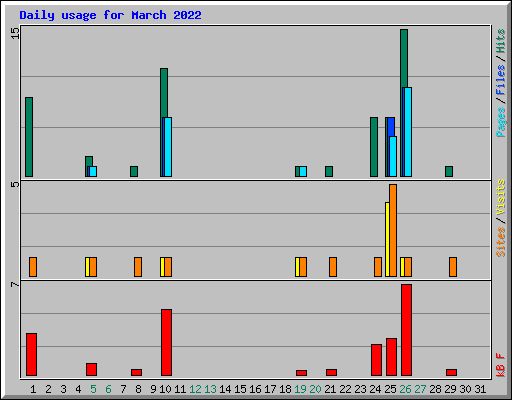Select the orange Sites bar for day 10
Image resolution: width=512 pixels, height=400 pixels.
tap(168, 267)
